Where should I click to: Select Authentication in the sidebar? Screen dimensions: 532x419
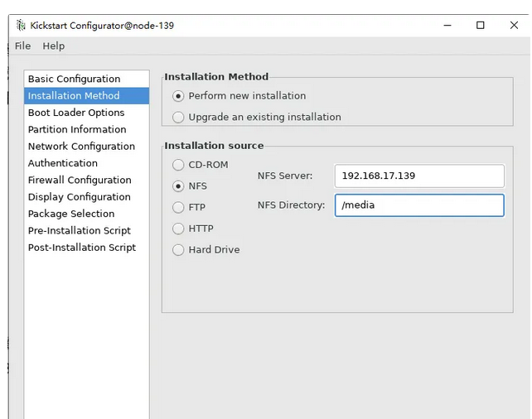point(63,163)
